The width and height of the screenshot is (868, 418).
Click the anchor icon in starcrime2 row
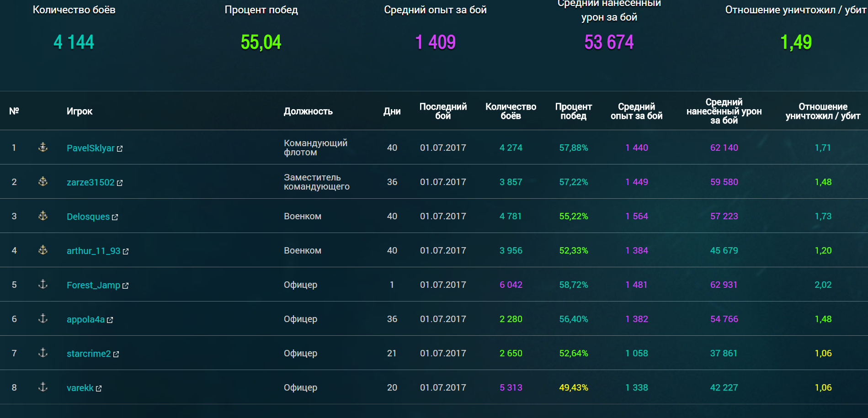(43, 353)
